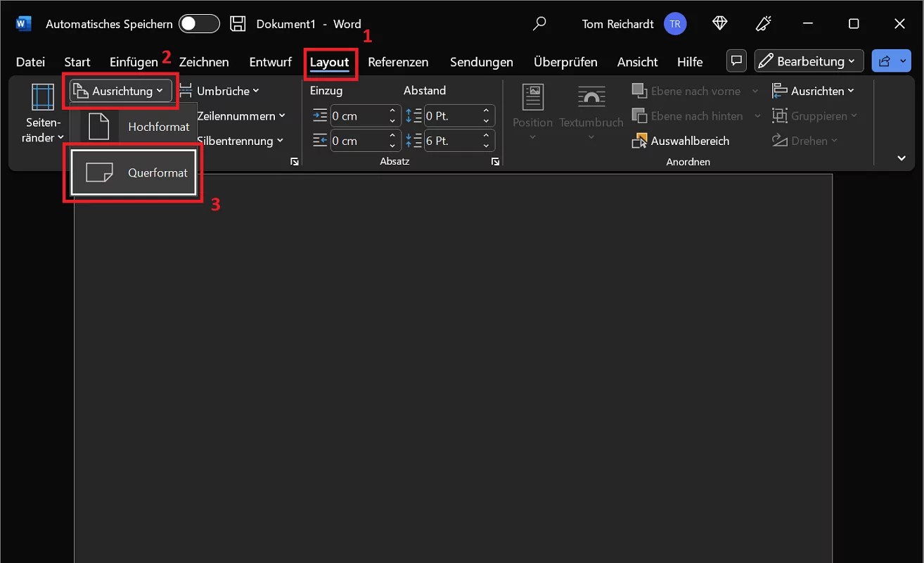Click the save diskette icon
This screenshot has height=563, width=924.
[x=238, y=24]
